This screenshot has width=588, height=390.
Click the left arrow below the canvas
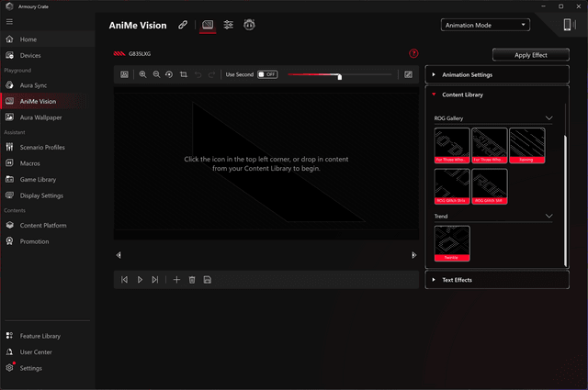(x=119, y=255)
